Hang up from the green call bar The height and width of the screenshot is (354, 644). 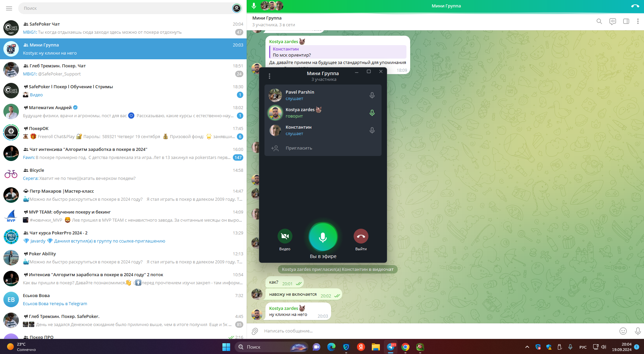tap(635, 6)
